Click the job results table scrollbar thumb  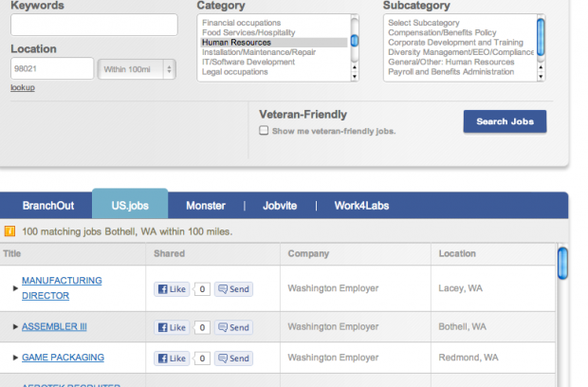(x=562, y=264)
